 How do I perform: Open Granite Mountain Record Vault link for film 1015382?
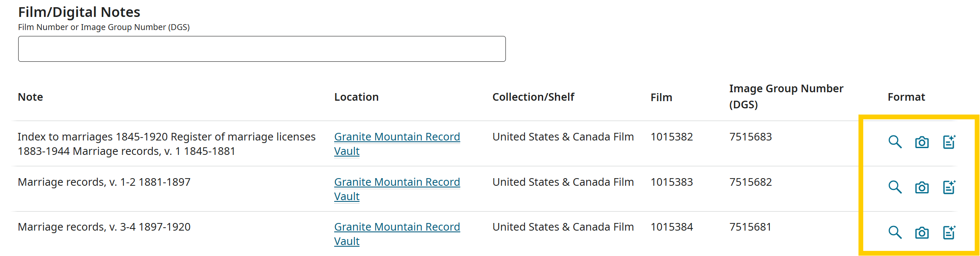[396, 137]
